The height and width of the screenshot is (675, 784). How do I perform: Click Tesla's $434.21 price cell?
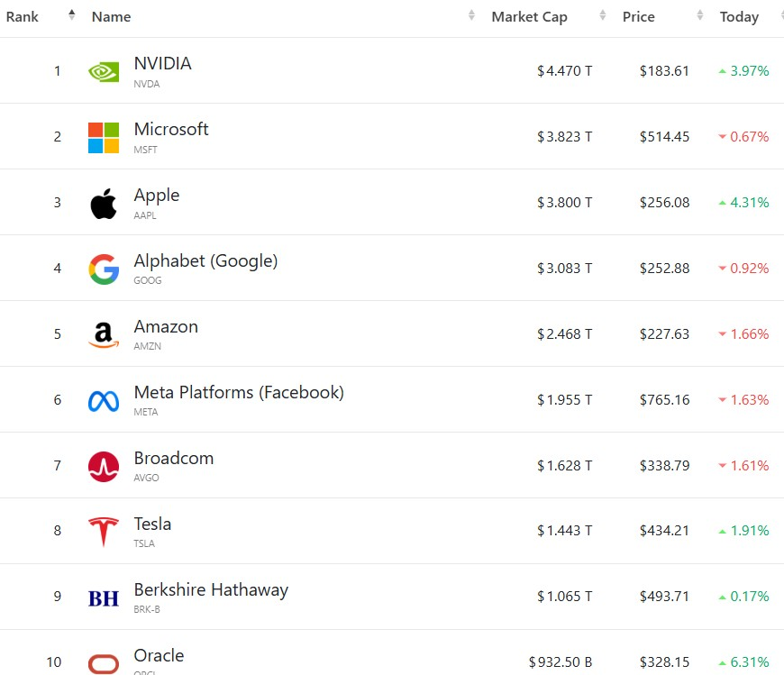tap(664, 531)
